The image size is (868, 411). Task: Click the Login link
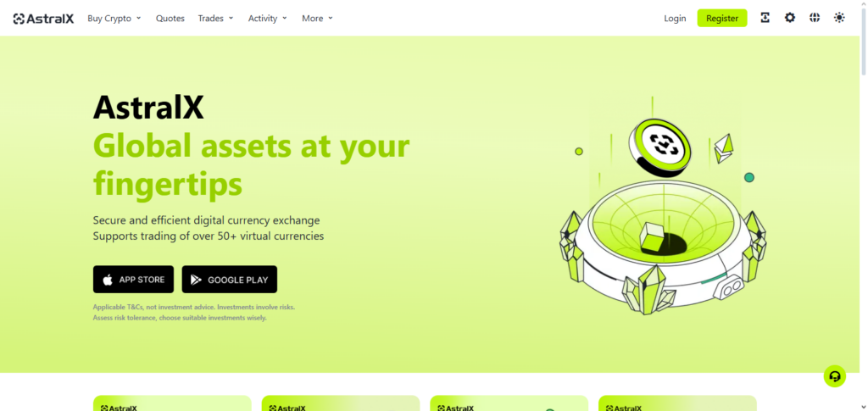(x=675, y=19)
